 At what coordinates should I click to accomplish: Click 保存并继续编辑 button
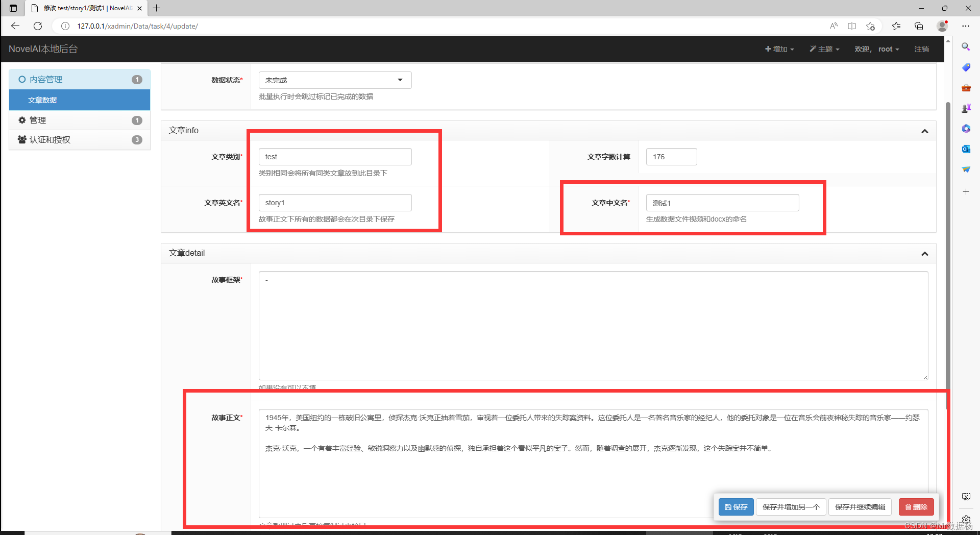pyautogui.click(x=860, y=507)
